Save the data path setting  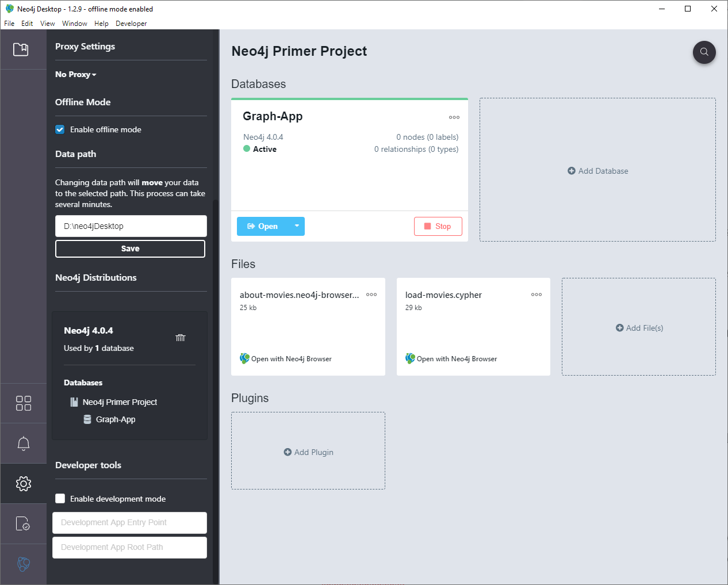click(x=130, y=248)
